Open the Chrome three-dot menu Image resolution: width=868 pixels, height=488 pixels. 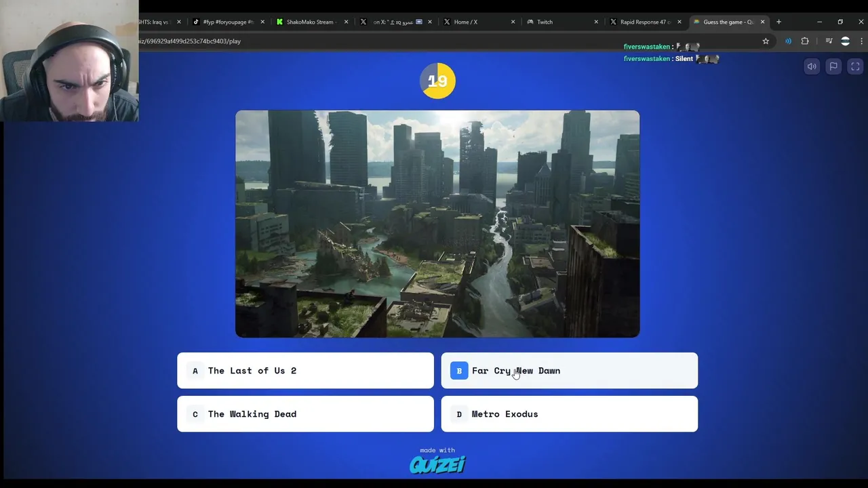(861, 41)
